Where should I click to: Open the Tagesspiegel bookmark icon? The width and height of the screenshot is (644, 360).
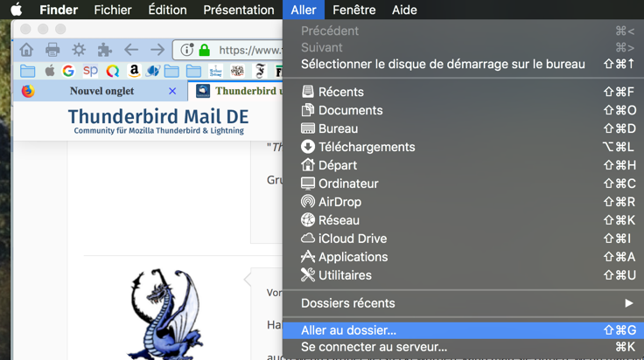237,71
